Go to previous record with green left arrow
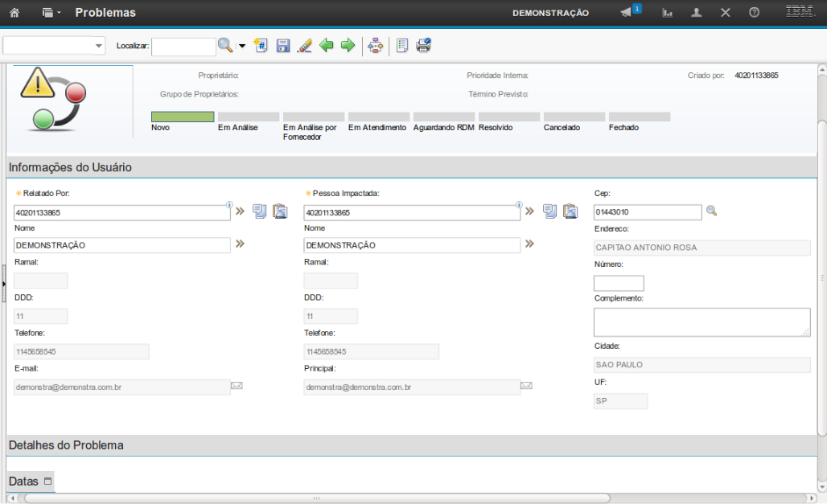Viewport: 827px width, 504px height. (x=327, y=46)
